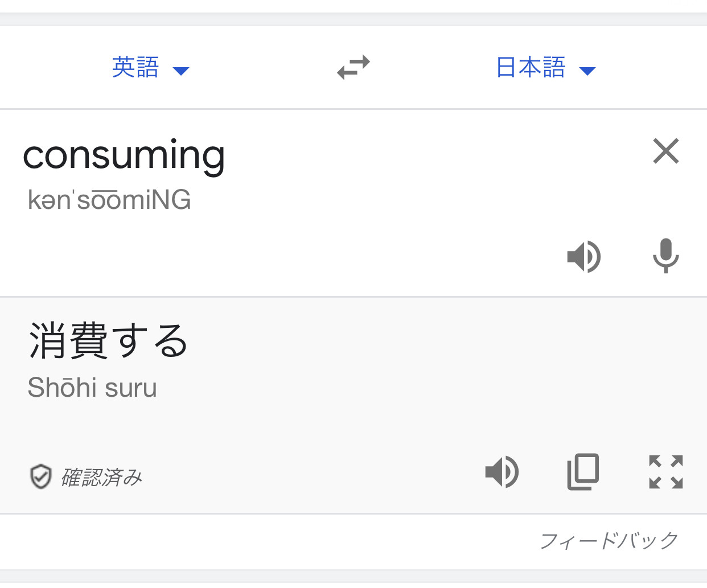Play audio of the Japanese translation
Image resolution: width=707 pixels, height=588 pixels.
pyautogui.click(x=502, y=472)
